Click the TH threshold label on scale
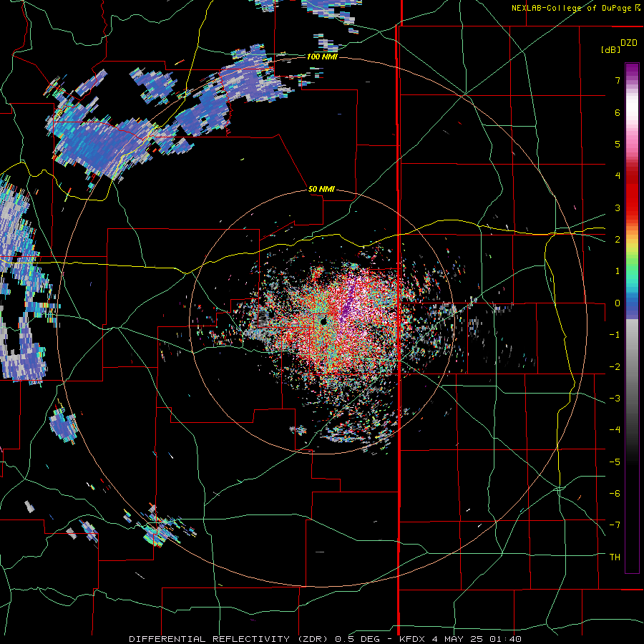The width and height of the screenshot is (644, 644). (x=615, y=557)
